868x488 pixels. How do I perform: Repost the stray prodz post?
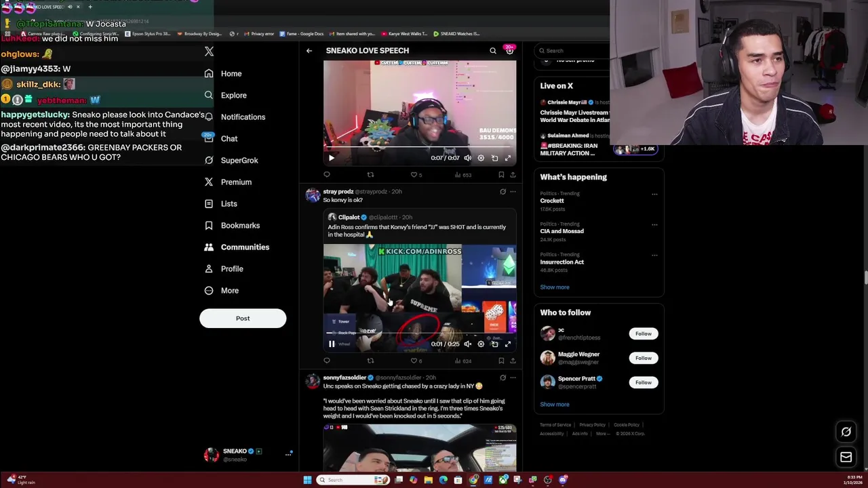click(x=370, y=361)
